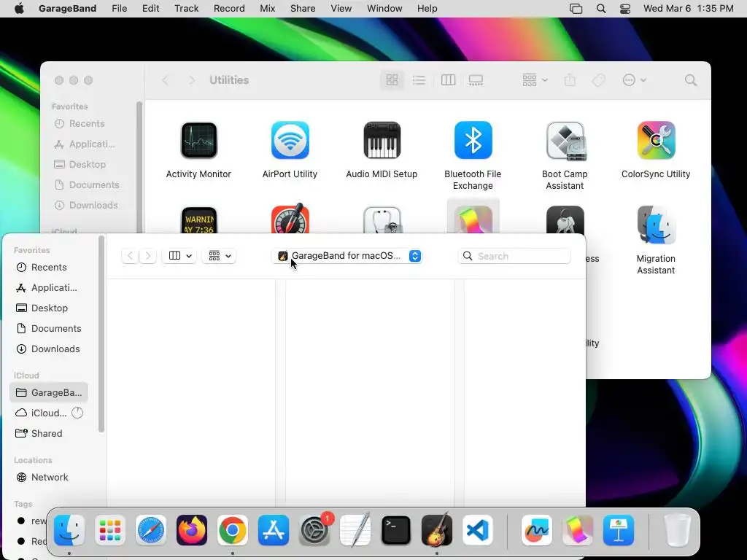Open Control Center in menu bar
This screenshot has height=560, width=747.
coord(625,9)
